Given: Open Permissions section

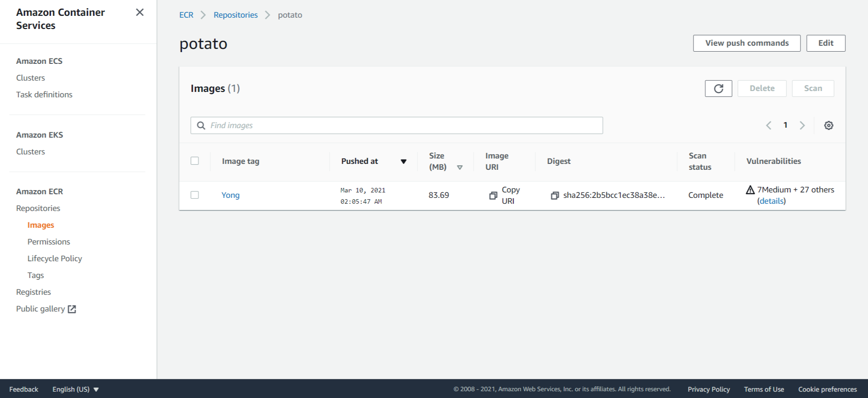Looking at the screenshot, I should click(48, 242).
